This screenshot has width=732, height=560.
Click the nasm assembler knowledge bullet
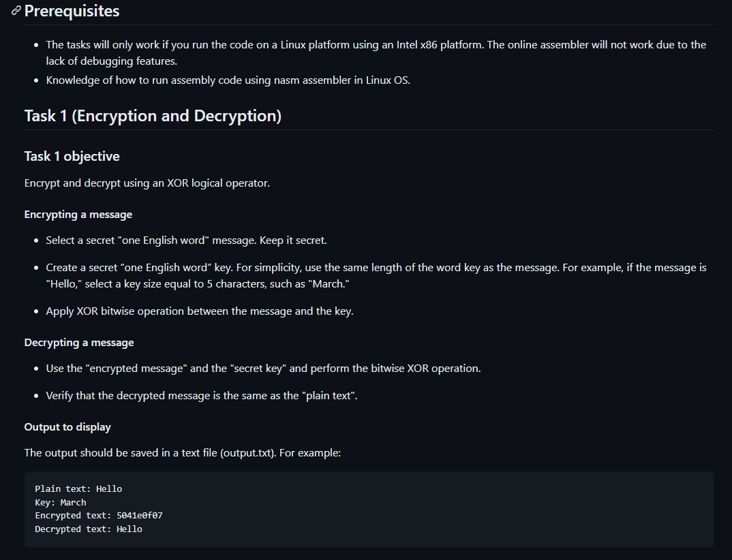[228, 80]
